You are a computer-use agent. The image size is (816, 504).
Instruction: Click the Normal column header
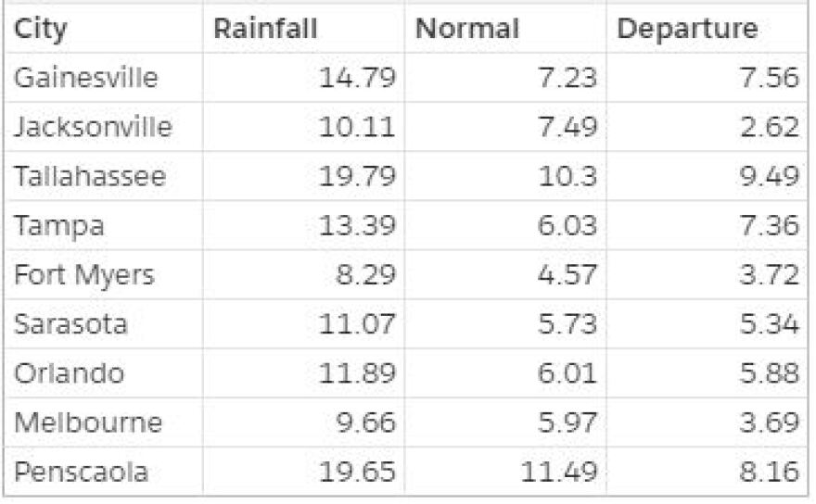point(505,28)
